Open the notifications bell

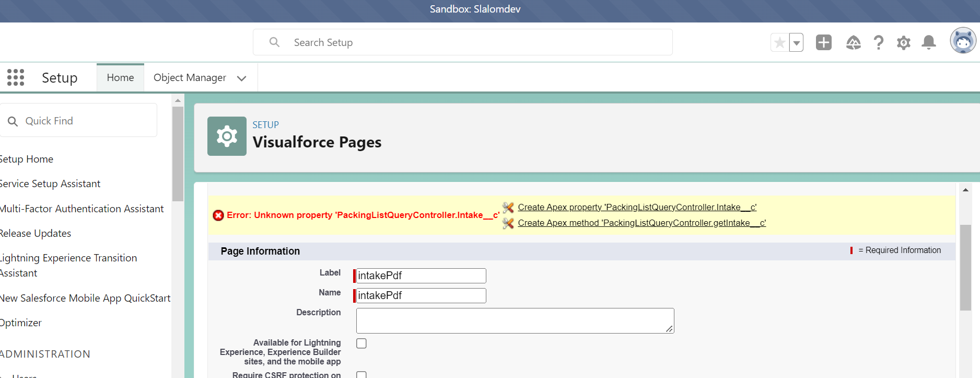[x=929, y=42]
